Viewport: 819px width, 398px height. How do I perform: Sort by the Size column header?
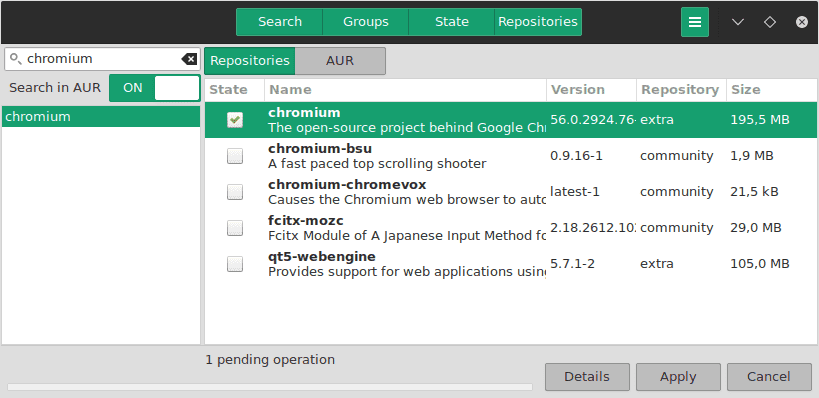coord(772,90)
